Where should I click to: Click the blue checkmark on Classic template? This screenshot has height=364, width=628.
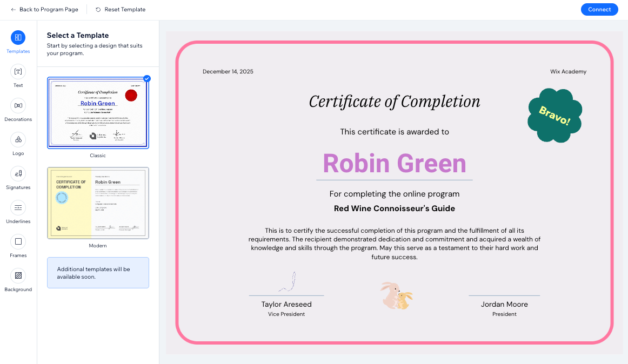pos(146,79)
